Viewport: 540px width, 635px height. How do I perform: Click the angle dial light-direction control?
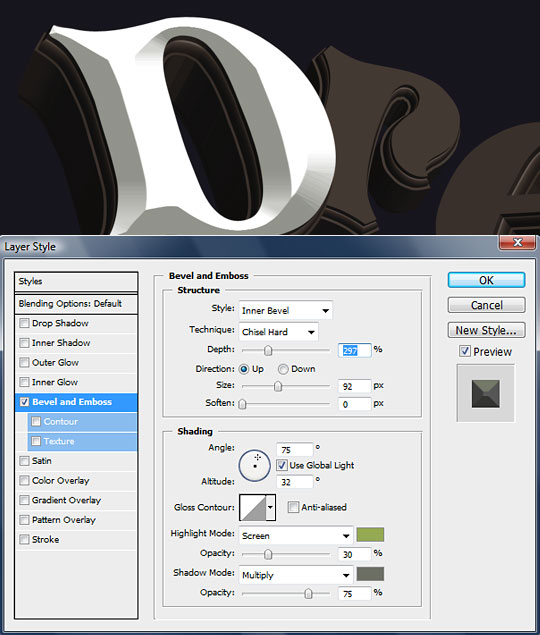pyautogui.click(x=254, y=465)
